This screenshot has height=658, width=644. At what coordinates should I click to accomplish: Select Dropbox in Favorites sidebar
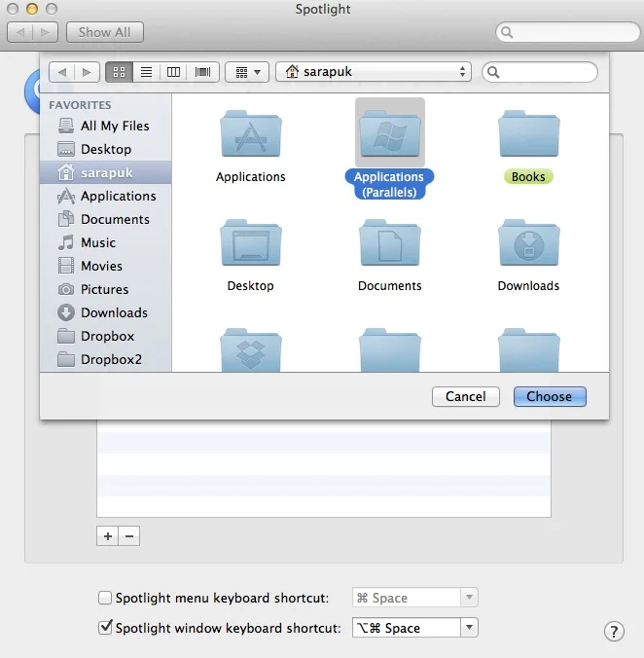106,336
